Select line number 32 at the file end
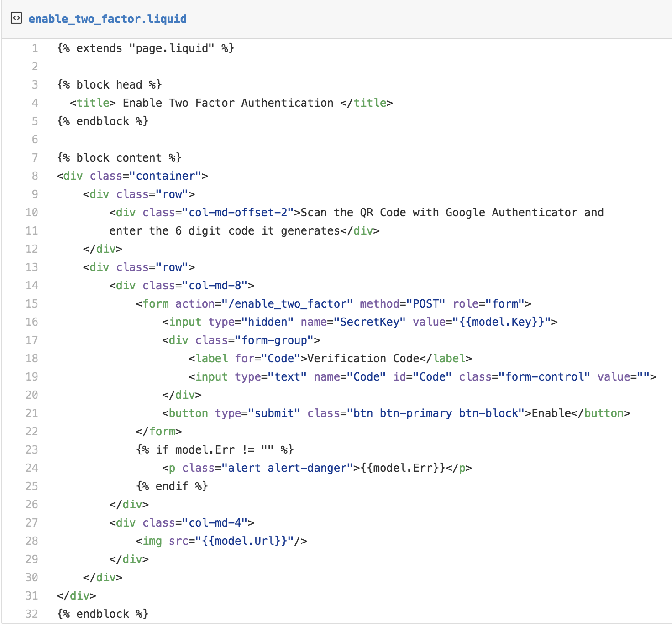Image resolution: width=672 pixels, height=626 pixels. 32,614
